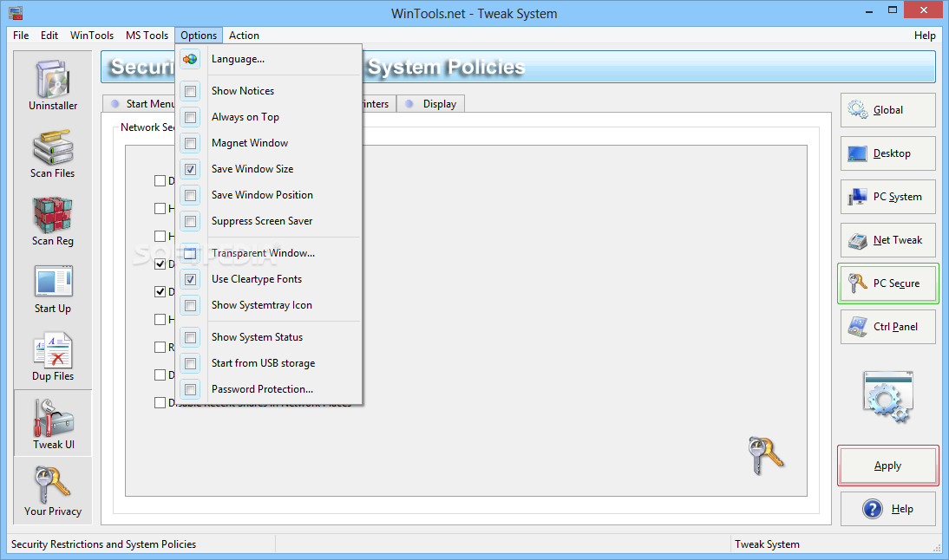Enable Magnet Window option

click(x=269, y=143)
